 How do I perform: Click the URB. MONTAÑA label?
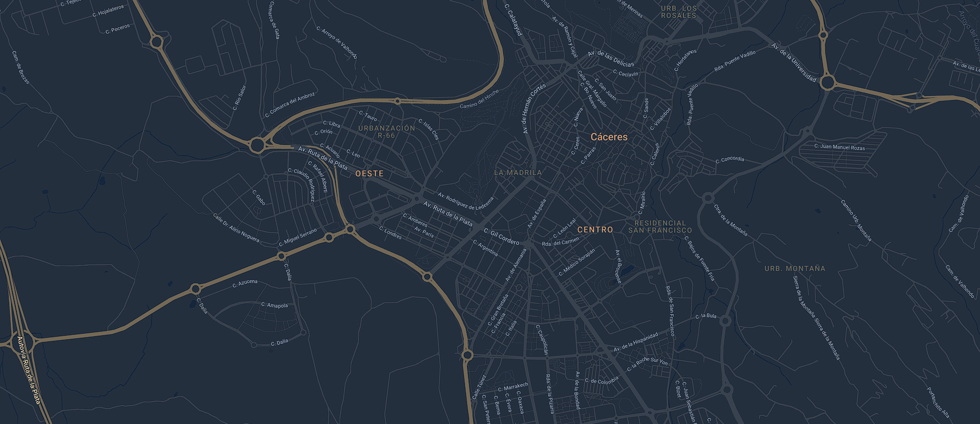click(795, 268)
